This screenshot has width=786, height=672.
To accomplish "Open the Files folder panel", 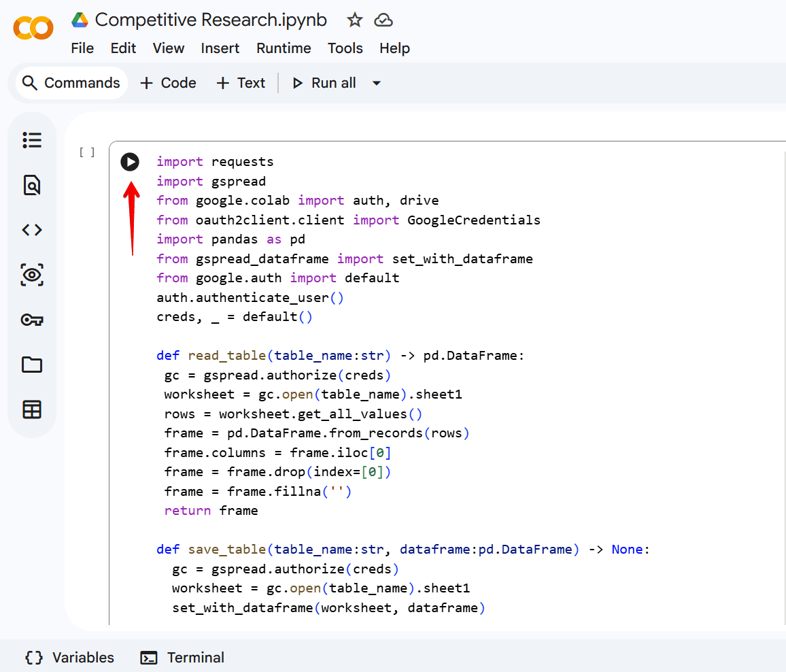I will tap(32, 365).
